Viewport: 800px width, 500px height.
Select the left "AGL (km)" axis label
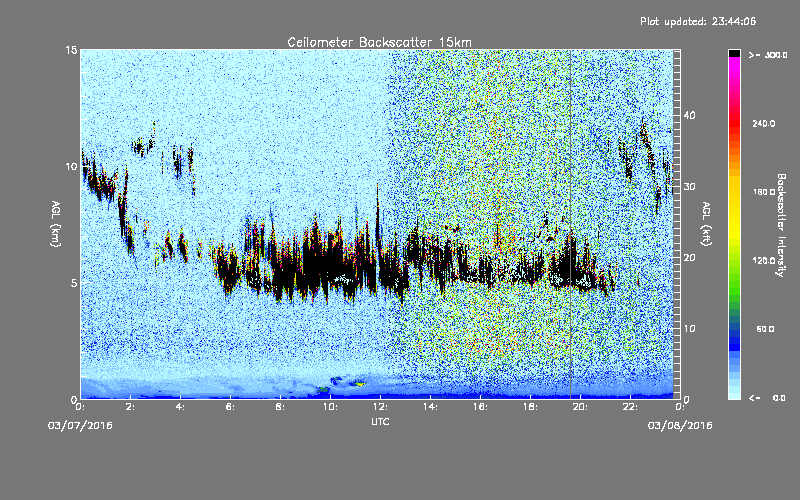pyautogui.click(x=56, y=223)
